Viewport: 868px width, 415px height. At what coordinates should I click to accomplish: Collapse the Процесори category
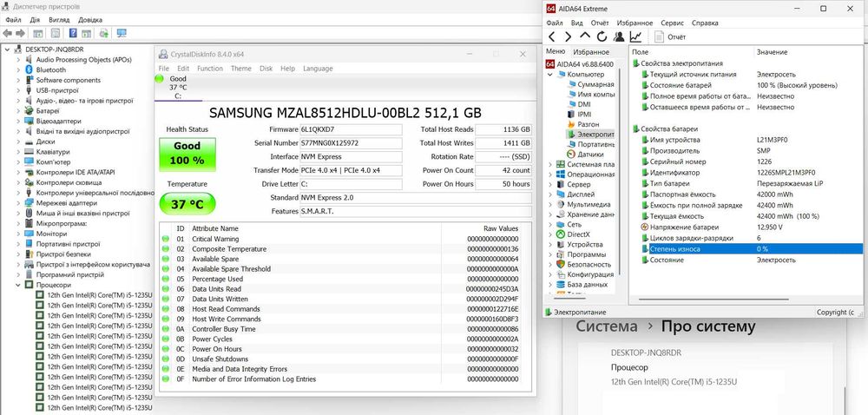tap(18, 285)
